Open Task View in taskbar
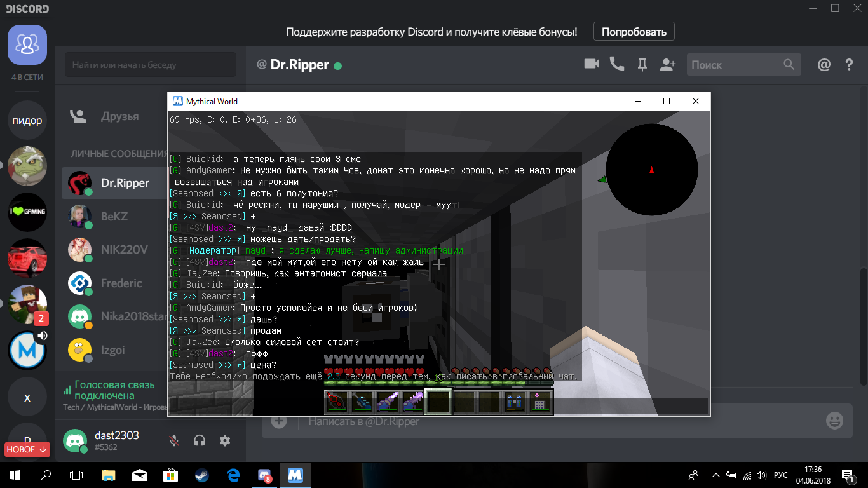 (x=76, y=475)
